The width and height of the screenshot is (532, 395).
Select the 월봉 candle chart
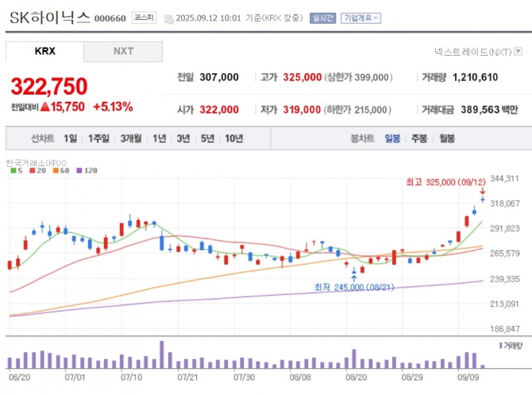447,138
